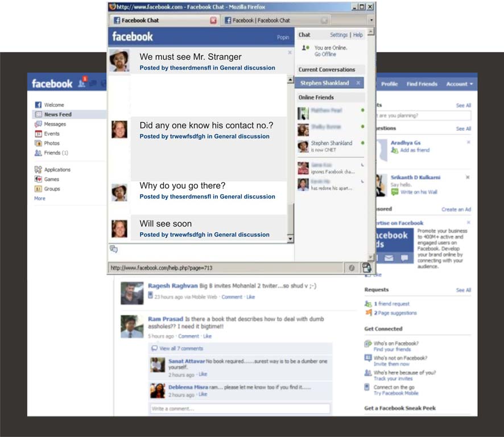504x437 pixels.
Task: Click the See All link beside Requests
Action: click(x=463, y=290)
